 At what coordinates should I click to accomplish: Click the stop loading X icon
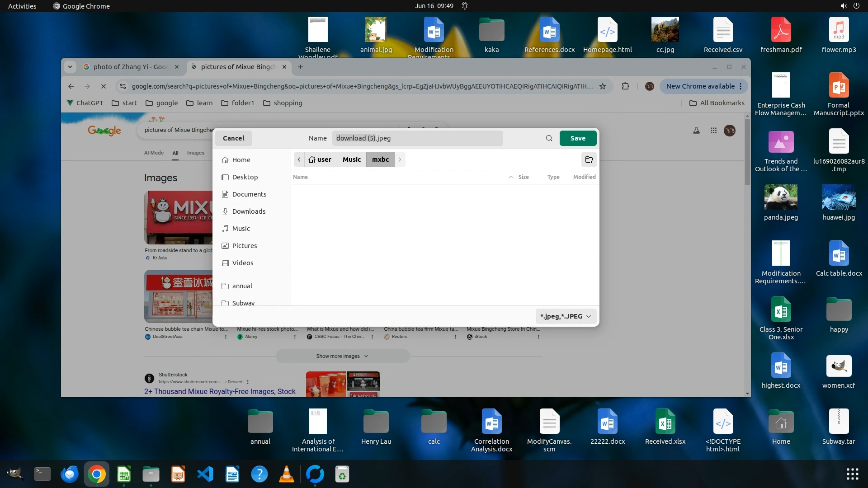[103, 86]
